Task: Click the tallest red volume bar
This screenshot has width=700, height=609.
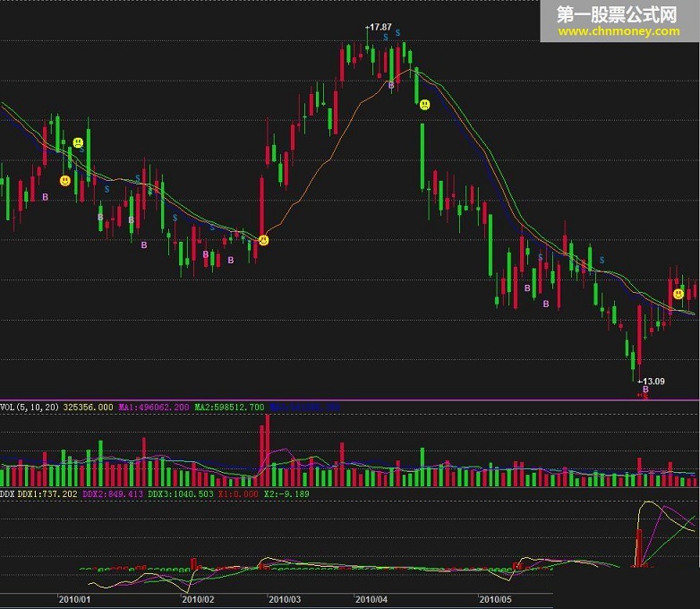Action: pyautogui.click(x=268, y=450)
